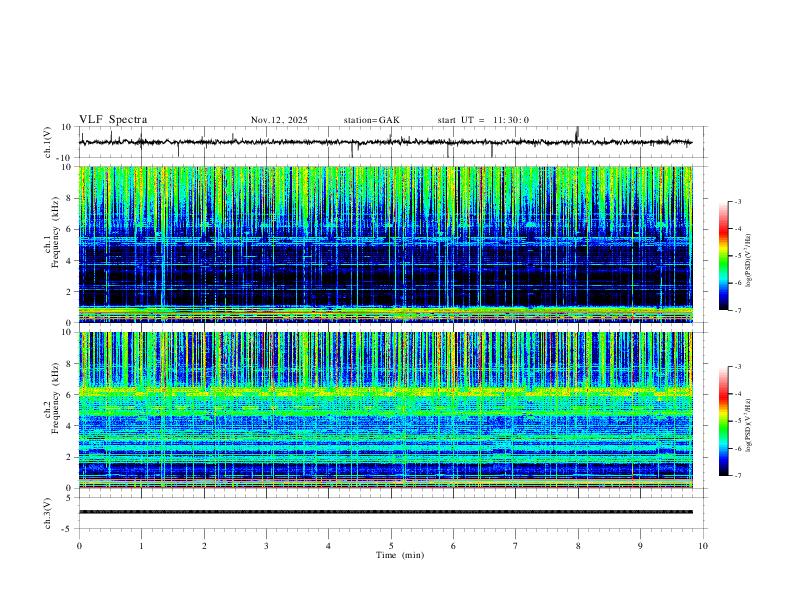This screenshot has height=612, width=792.
Task: Click the ch.2 spectrogram color scale bar
Action: pos(723,421)
